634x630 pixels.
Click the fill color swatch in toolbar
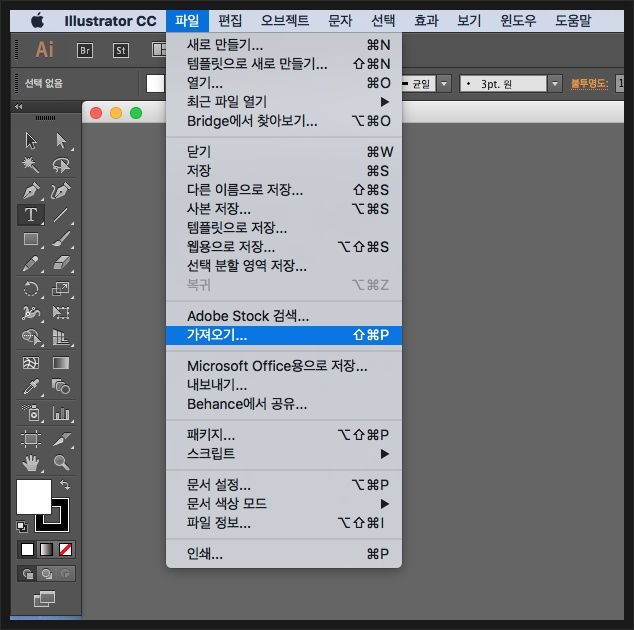pyautogui.click(x=34, y=497)
